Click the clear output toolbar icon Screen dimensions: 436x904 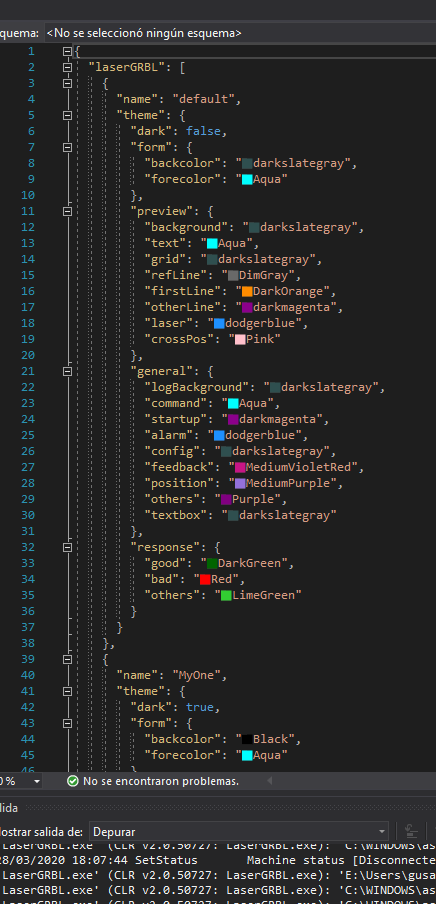(x=411, y=831)
